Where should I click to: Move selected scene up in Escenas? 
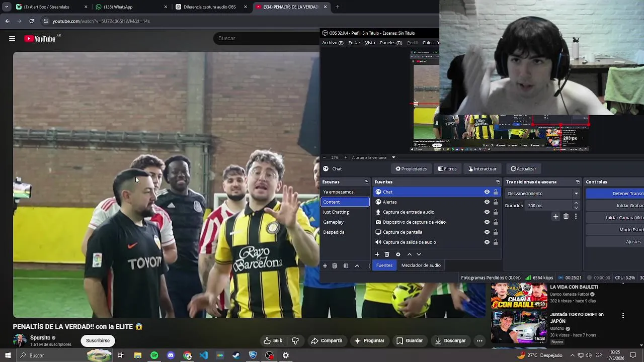(x=357, y=265)
